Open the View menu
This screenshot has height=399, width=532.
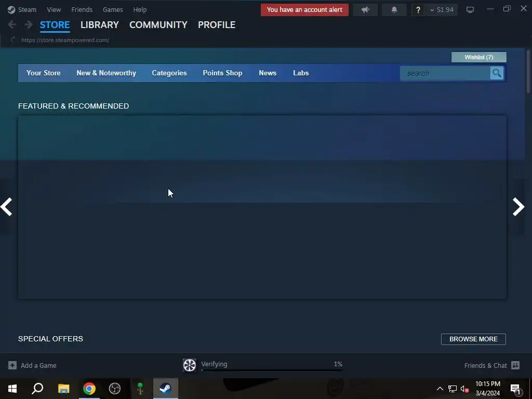(x=54, y=10)
